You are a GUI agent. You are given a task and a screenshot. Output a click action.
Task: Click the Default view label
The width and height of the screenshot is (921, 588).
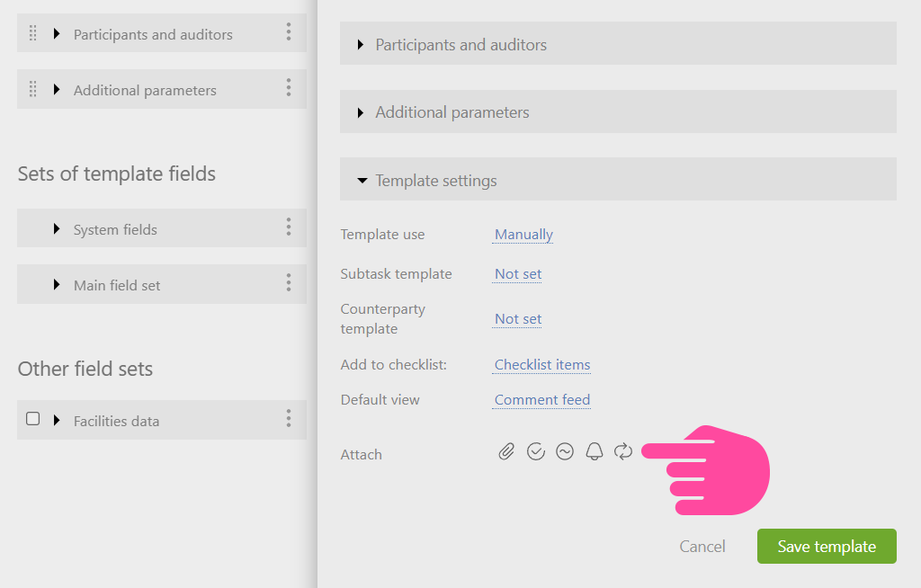coord(380,400)
